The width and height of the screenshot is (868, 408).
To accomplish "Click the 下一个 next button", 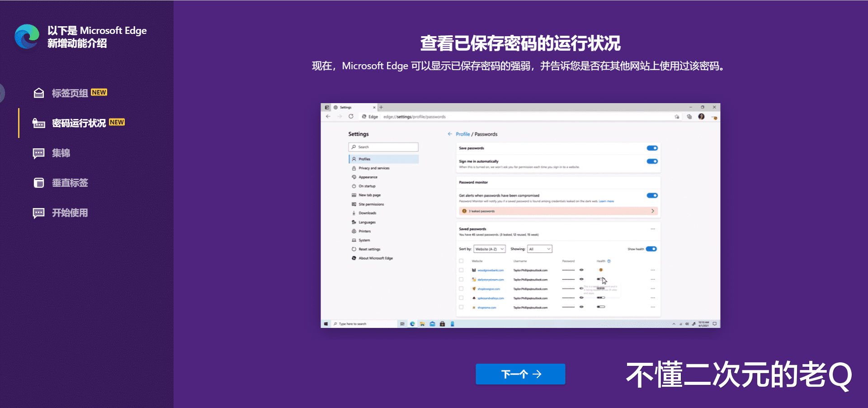I will (520, 374).
